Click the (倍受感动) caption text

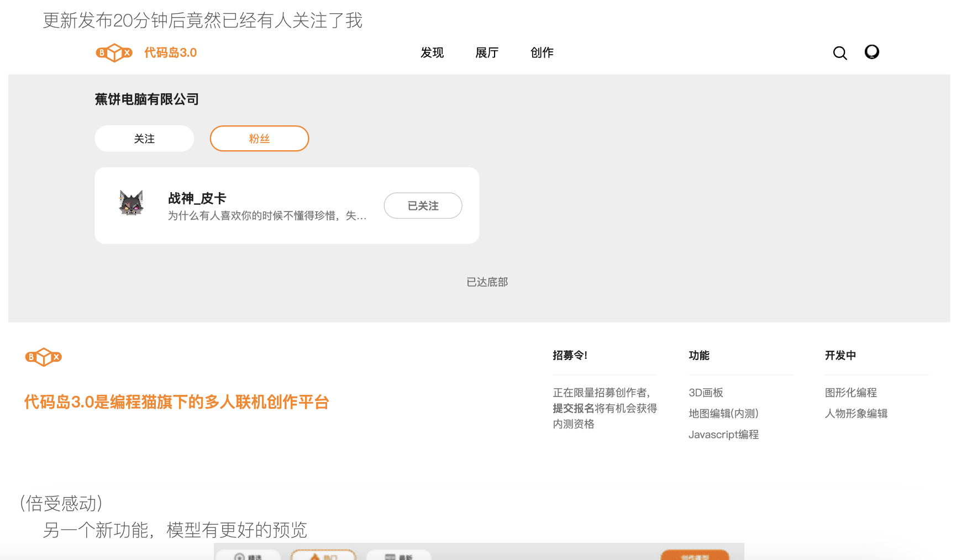coord(61,504)
